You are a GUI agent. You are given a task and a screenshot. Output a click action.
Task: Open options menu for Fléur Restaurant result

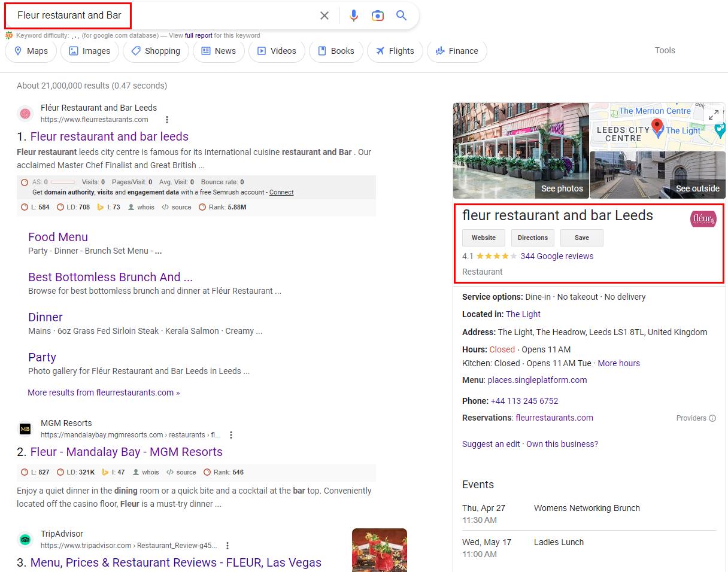click(x=167, y=120)
